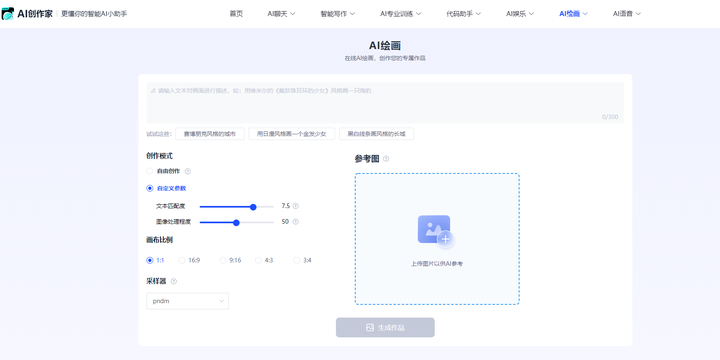This screenshot has height=360, width=720.
Task: Open the pndm sampler dropdown
Action: coord(187,301)
